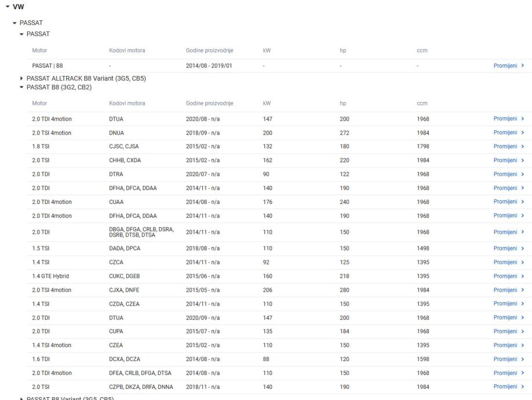Collapse PASSAT B8 (3G2, CB2) node

tap(21, 87)
